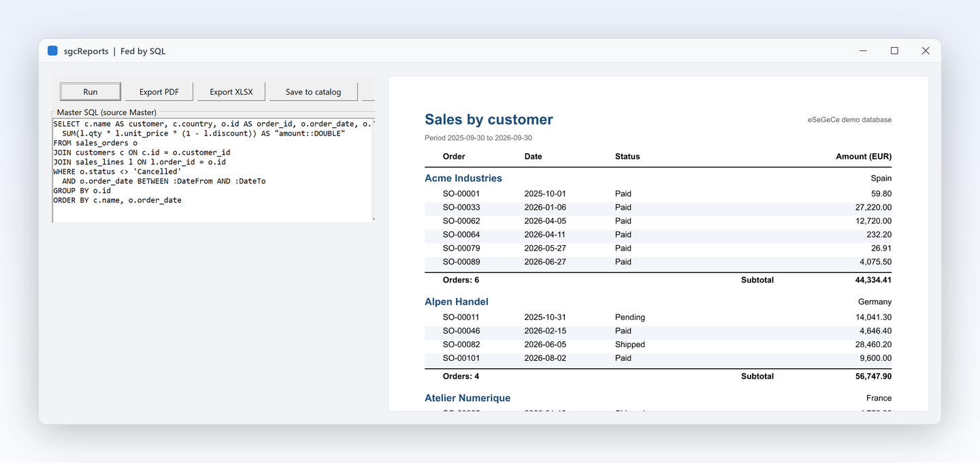Click the Export PDF button
The image size is (980, 463).
click(159, 92)
